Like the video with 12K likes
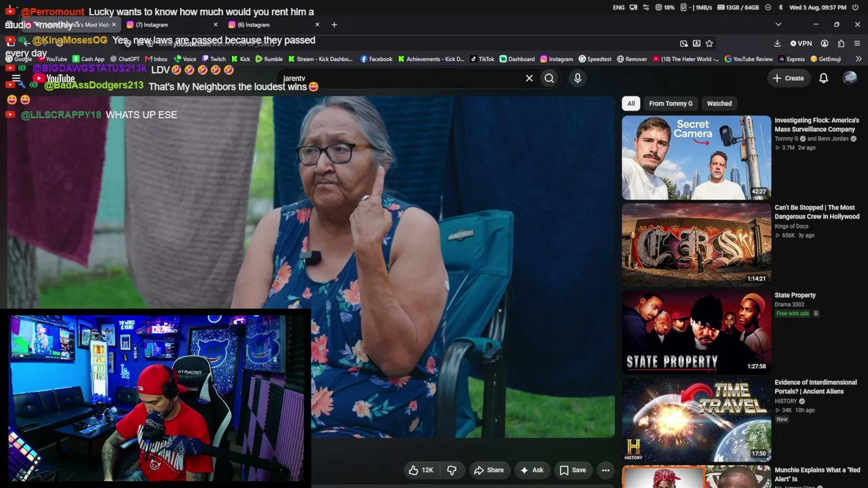The image size is (868, 488). point(420,470)
